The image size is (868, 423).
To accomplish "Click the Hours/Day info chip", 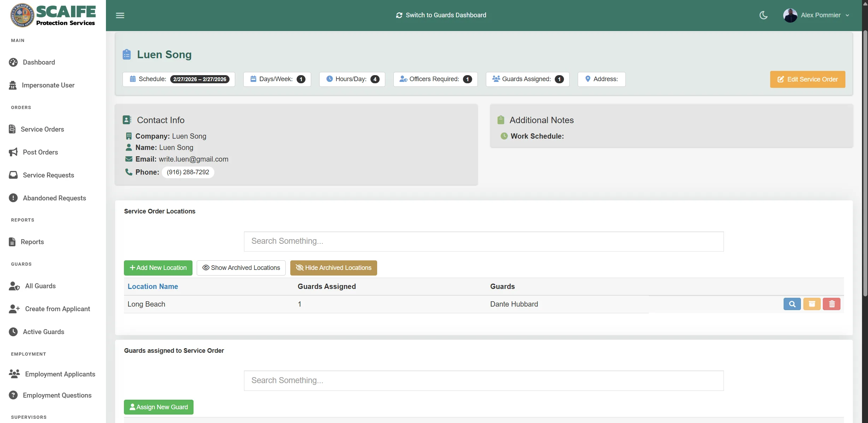I will click(352, 79).
